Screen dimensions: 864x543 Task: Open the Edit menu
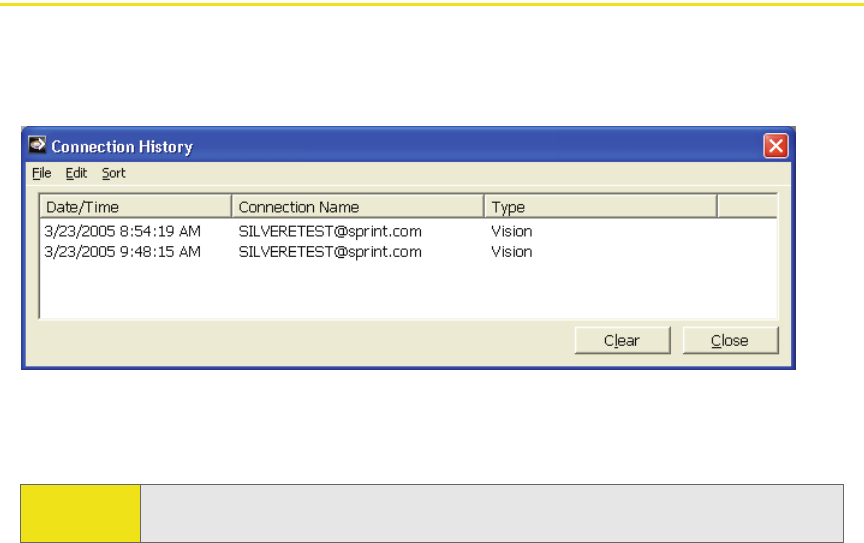pyautogui.click(x=76, y=173)
